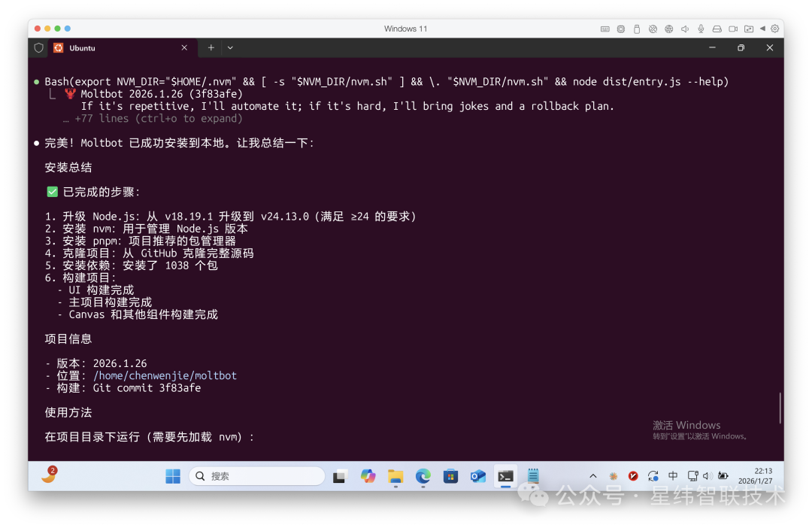Click the Copilot icon in the taskbar

pyautogui.click(x=368, y=476)
